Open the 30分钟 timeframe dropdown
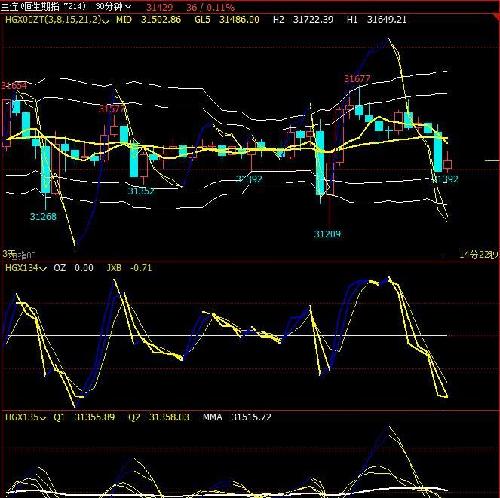 point(114,6)
